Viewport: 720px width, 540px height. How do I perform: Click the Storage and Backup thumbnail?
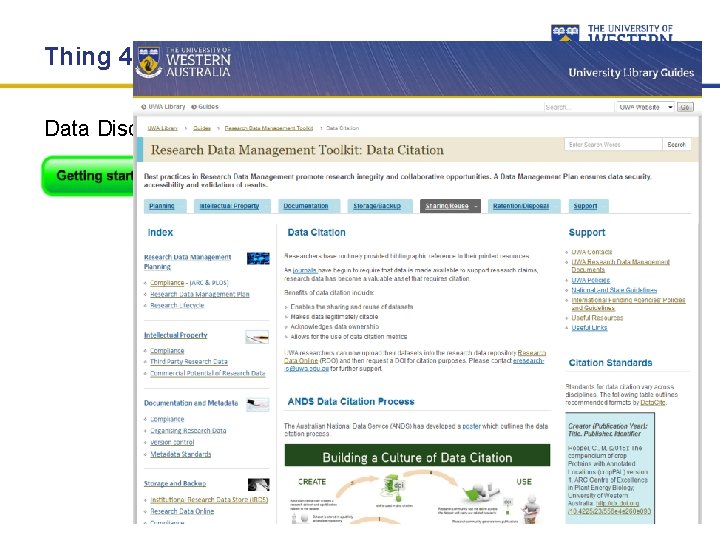(259, 484)
